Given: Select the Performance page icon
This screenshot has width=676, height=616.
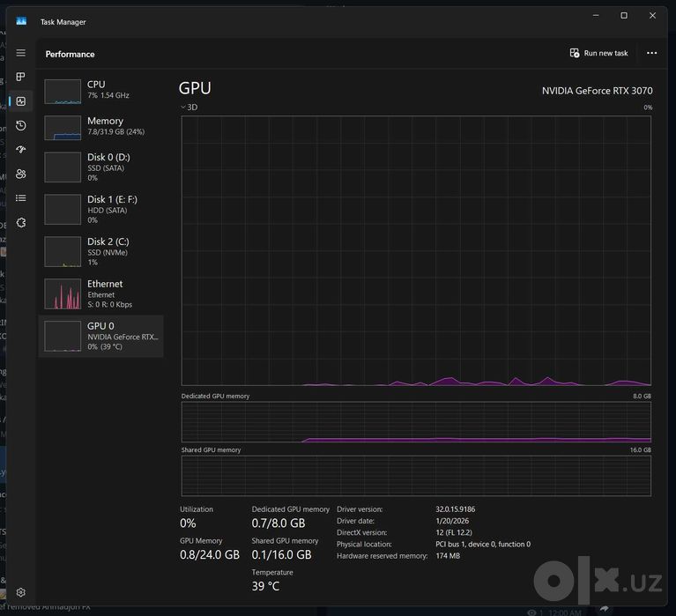Looking at the screenshot, I should coord(20,101).
